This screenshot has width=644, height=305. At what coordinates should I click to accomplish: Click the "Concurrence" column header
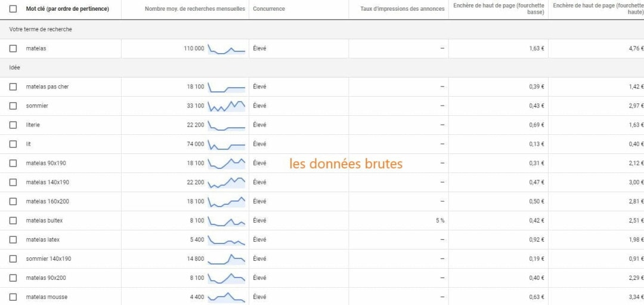tap(269, 9)
